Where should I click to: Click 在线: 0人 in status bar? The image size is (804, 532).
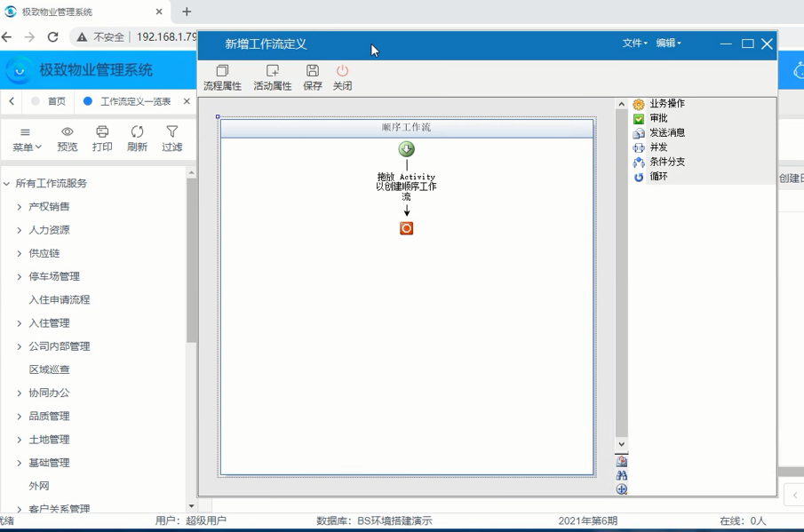pyautogui.click(x=743, y=520)
